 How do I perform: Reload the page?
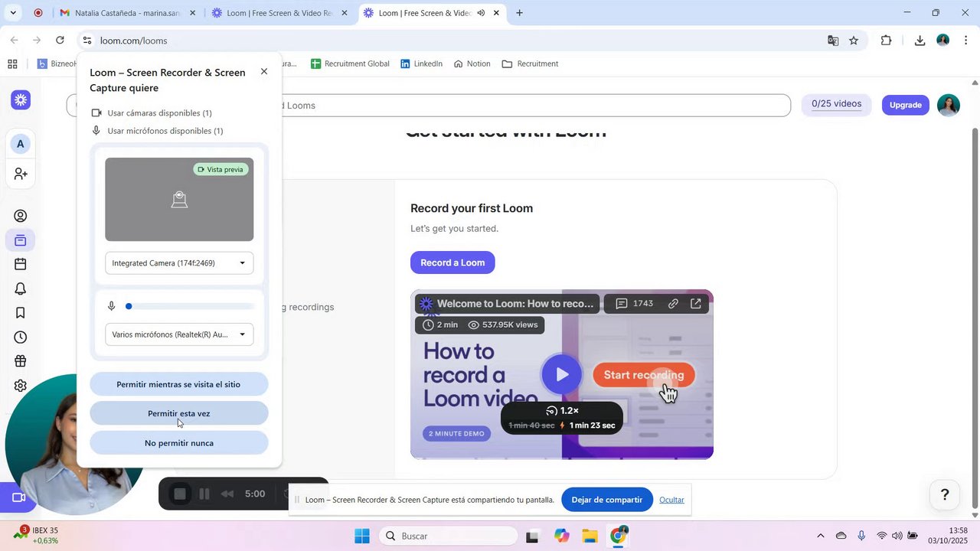tap(60, 41)
